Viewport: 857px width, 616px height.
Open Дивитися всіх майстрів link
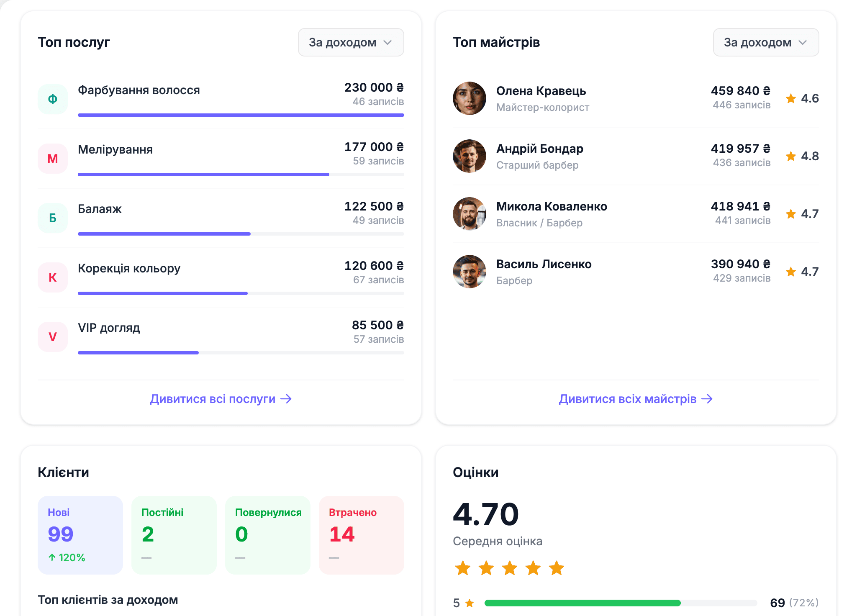click(636, 399)
